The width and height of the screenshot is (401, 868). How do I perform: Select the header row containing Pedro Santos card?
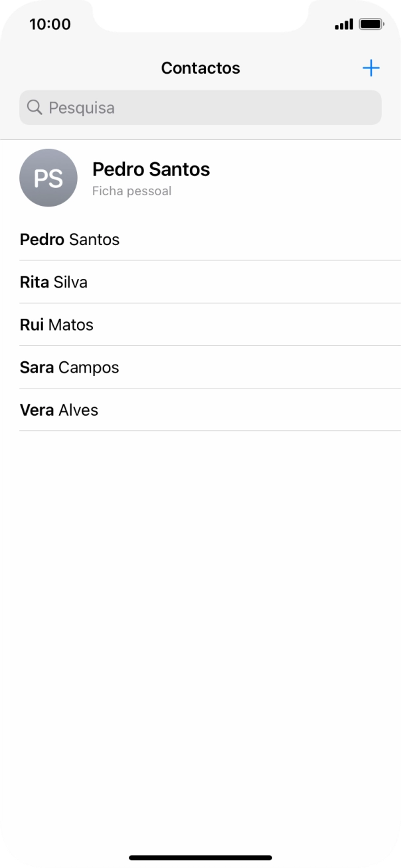coord(200,178)
